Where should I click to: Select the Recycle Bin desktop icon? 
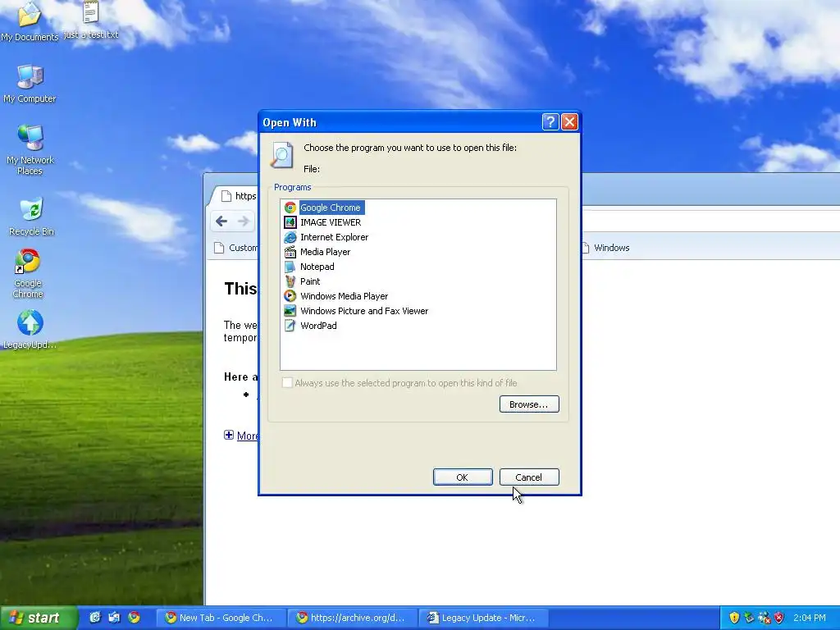pos(32,217)
